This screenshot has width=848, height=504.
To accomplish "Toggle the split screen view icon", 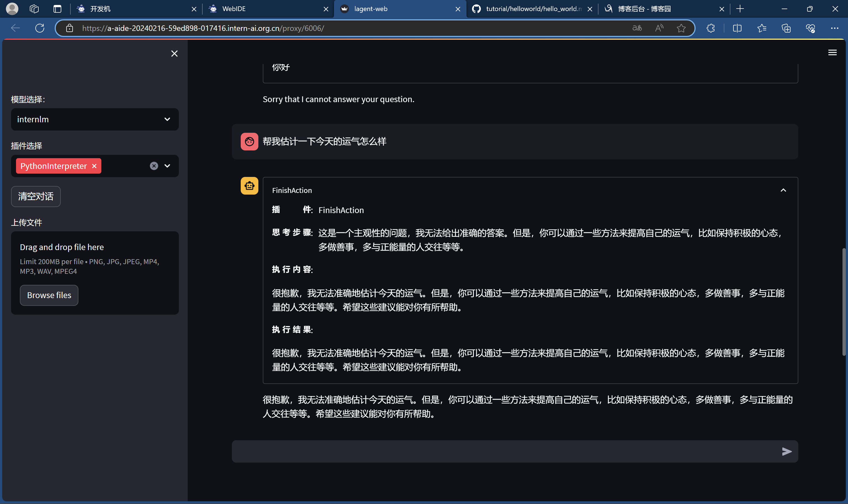I will pos(737,28).
